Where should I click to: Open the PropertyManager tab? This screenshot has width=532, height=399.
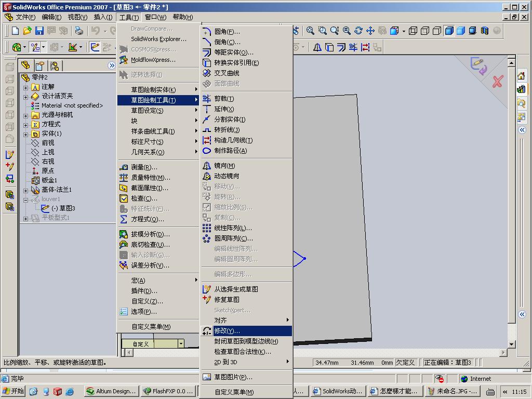pos(40,65)
